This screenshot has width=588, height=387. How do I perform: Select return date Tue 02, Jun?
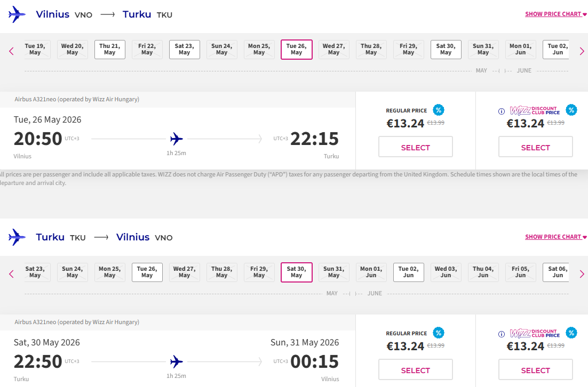pyautogui.click(x=409, y=272)
